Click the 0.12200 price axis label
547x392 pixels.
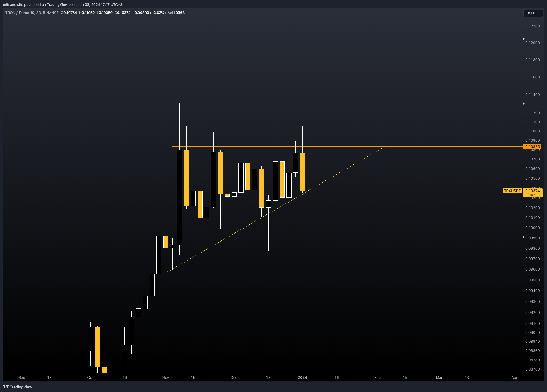(532, 26)
